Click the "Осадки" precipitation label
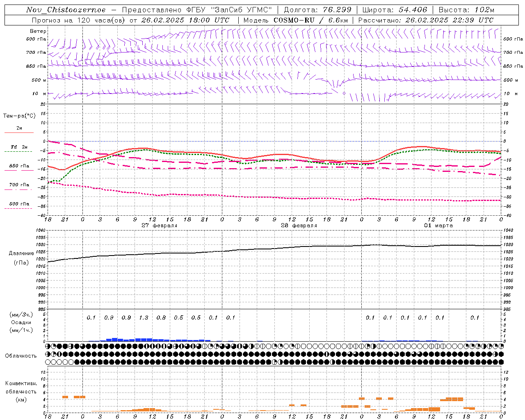This screenshot has height=420, width=525. point(21,322)
